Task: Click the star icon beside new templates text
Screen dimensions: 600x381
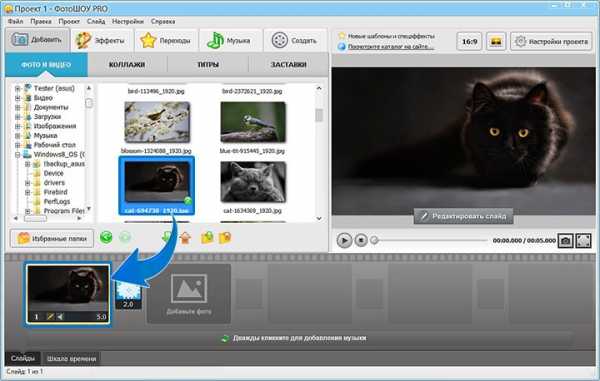Action: tap(342, 36)
